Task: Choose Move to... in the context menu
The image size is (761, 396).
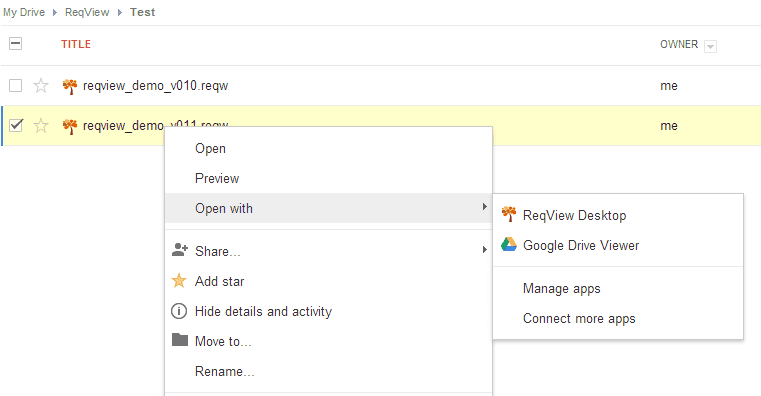Action: (329, 341)
